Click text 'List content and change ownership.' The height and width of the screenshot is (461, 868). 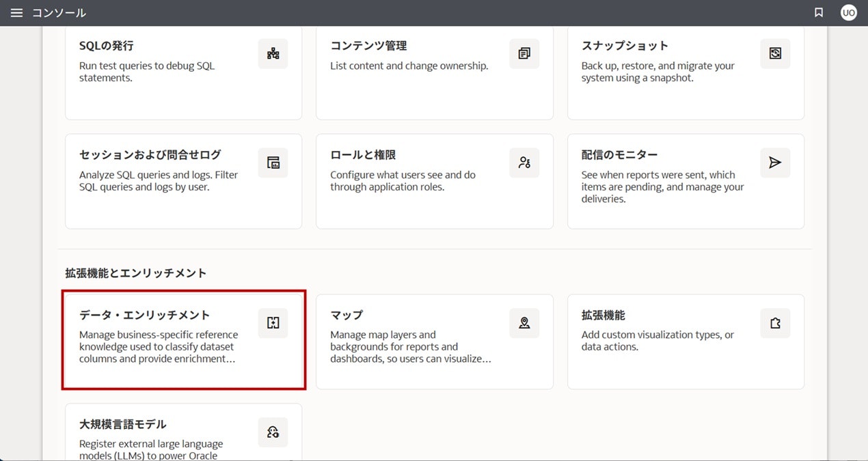coord(409,66)
